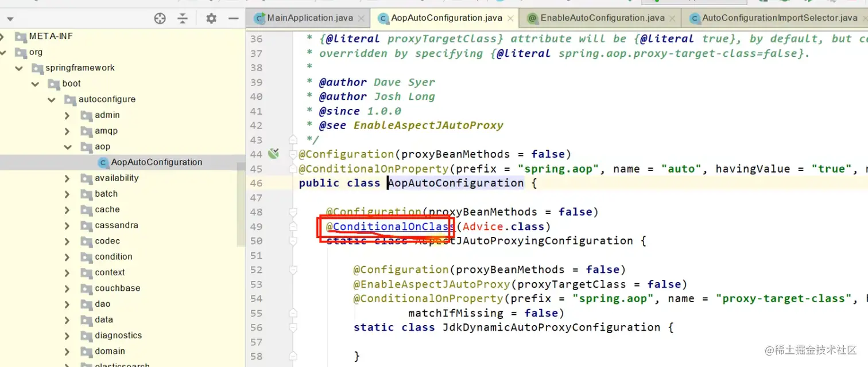Select the AopAutoConfiguration.java editor tab
This screenshot has width=868, height=367.
(444, 18)
